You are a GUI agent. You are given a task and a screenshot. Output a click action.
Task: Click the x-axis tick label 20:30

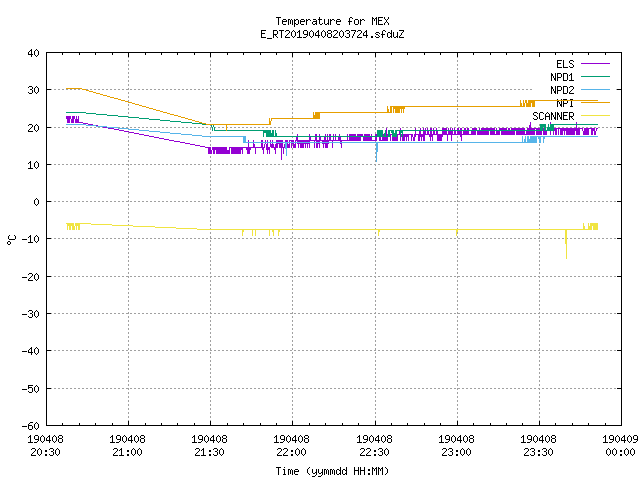pos(45,452)
